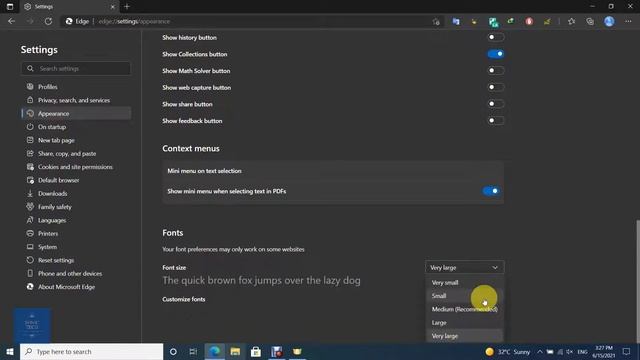Open the weather widget showing 32°C Sunny
This screenshot has height=360, width=640.
pyautogui.click(x=508, y=351)
